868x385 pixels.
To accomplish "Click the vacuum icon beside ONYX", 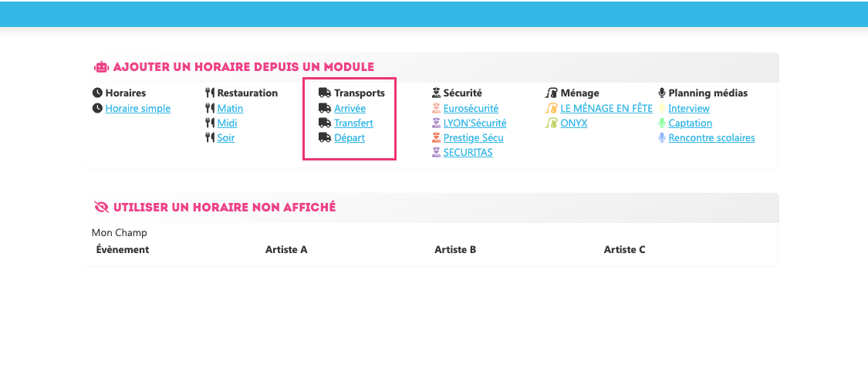I will [x=552, y=123].
